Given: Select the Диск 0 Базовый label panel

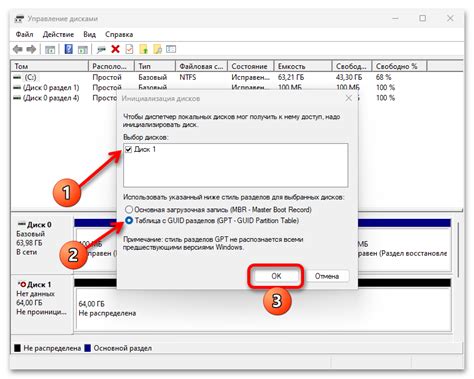Looking at the screenshot, I should pyautogui.click(x=42, y=245).
